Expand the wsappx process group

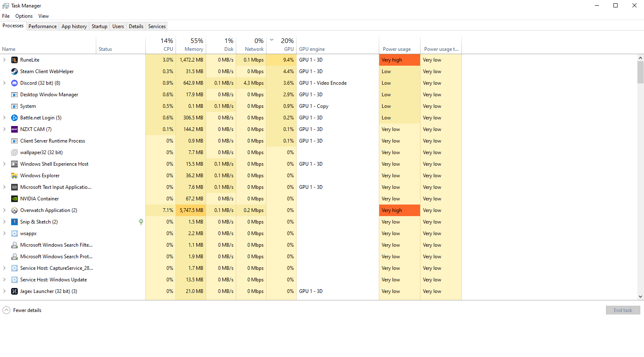coord(5,233)
